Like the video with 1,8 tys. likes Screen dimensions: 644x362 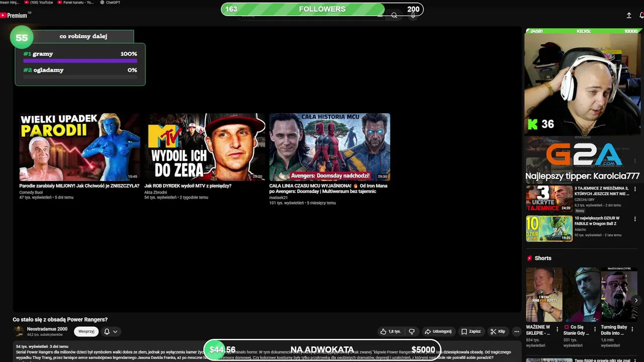click(390, 332)
